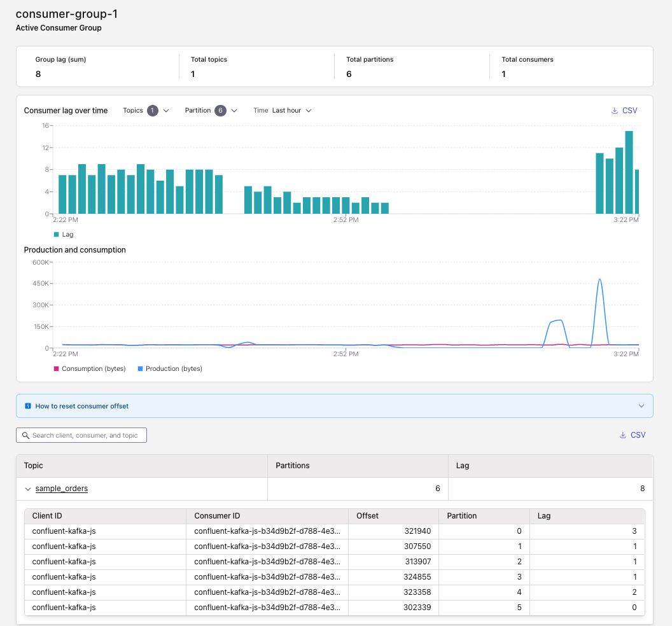Click the search magnifier icon

click(25, 436)
